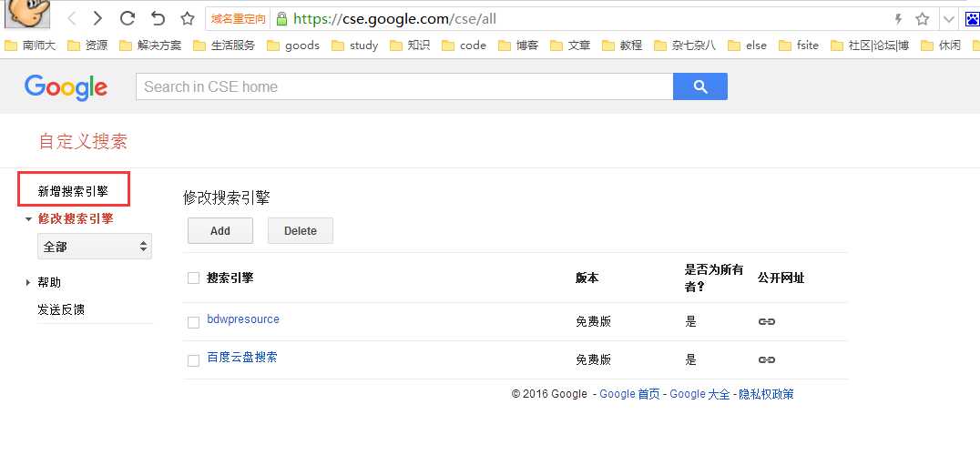
Task: Select 新增搜索引擎 in the sidebar
Action: tap(73, 192)
